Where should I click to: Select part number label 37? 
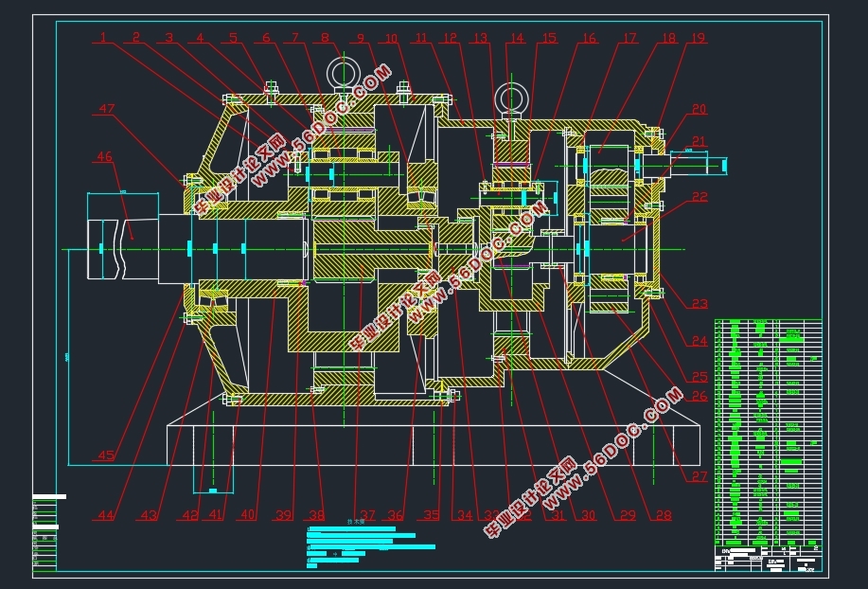click(367, 515)
